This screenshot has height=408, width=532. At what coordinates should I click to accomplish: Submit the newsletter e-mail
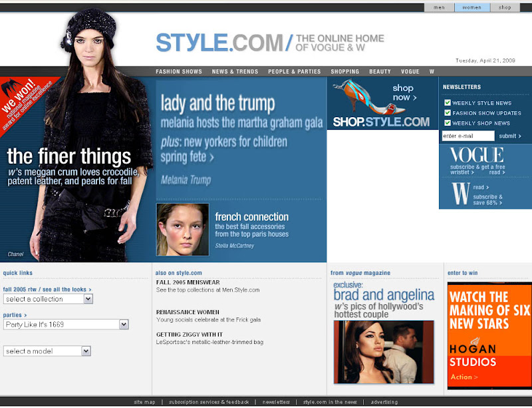(510, 136)
